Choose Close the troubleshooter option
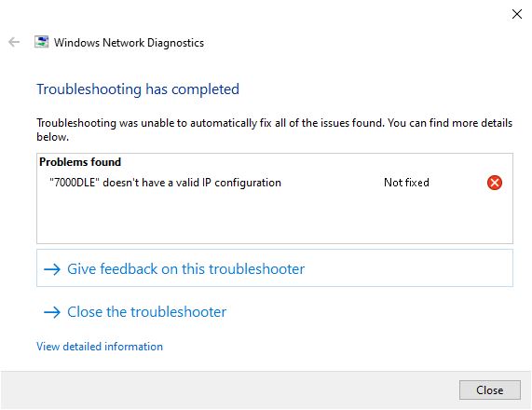This screenshot has width=532, height=410. [135, 312]
